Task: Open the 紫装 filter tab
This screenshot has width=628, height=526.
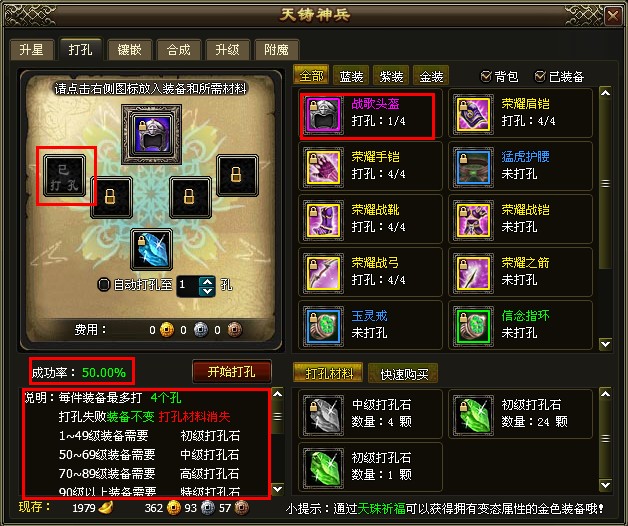Action: pyautogui.click(x=391, y=76)
